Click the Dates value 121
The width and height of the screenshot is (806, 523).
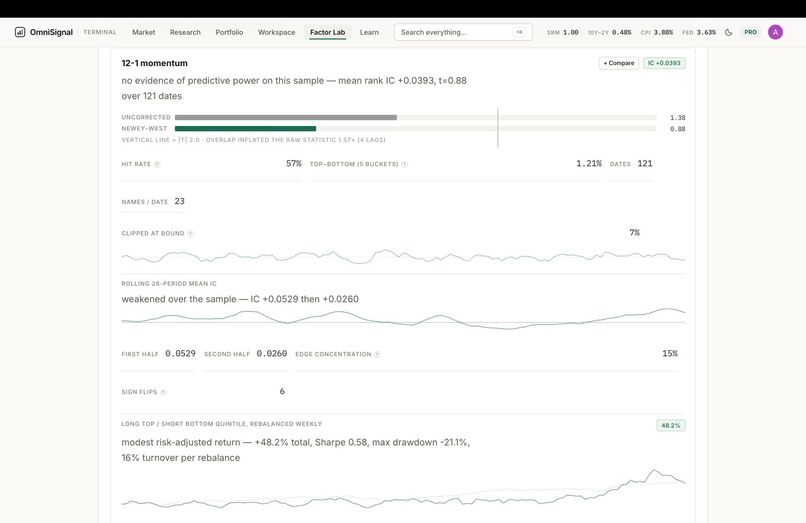[645, 164]
